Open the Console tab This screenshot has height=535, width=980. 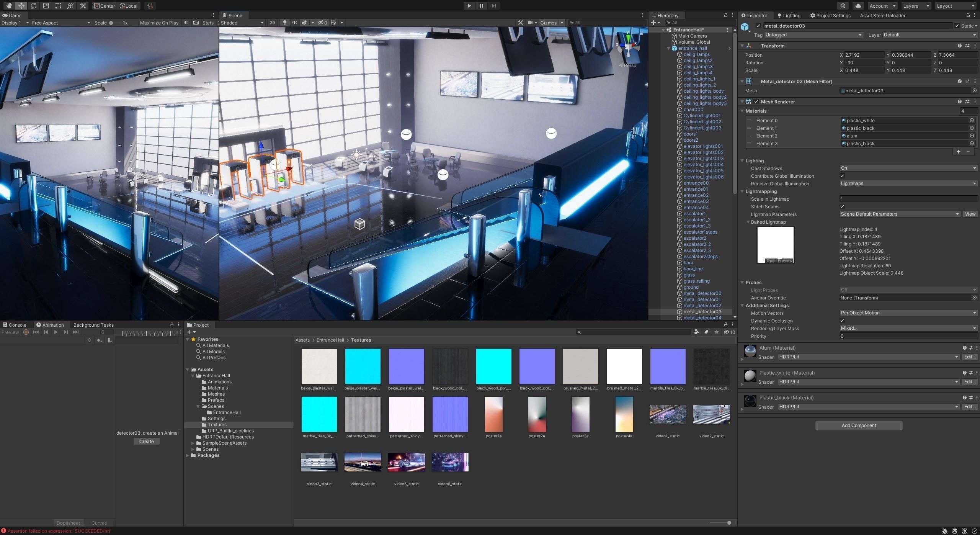pos(15,325)
